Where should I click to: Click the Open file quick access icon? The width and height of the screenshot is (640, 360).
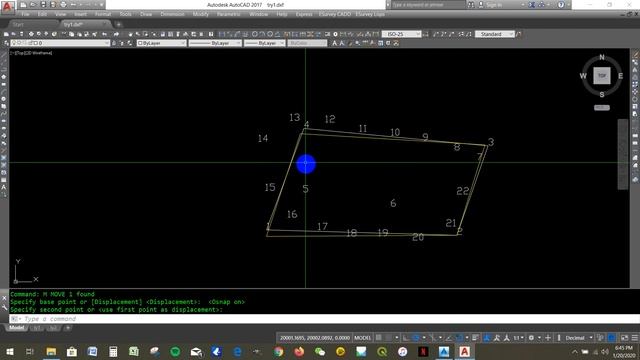(x=33, y=5)
